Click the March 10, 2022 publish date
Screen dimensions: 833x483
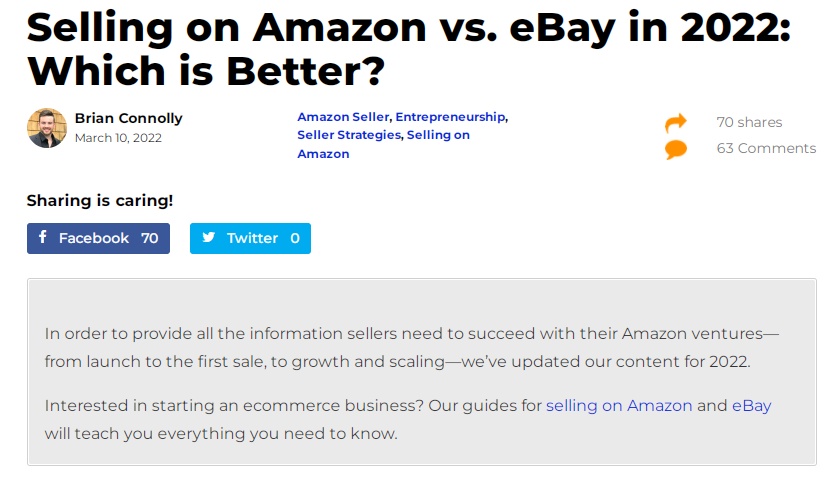(118, 138)
